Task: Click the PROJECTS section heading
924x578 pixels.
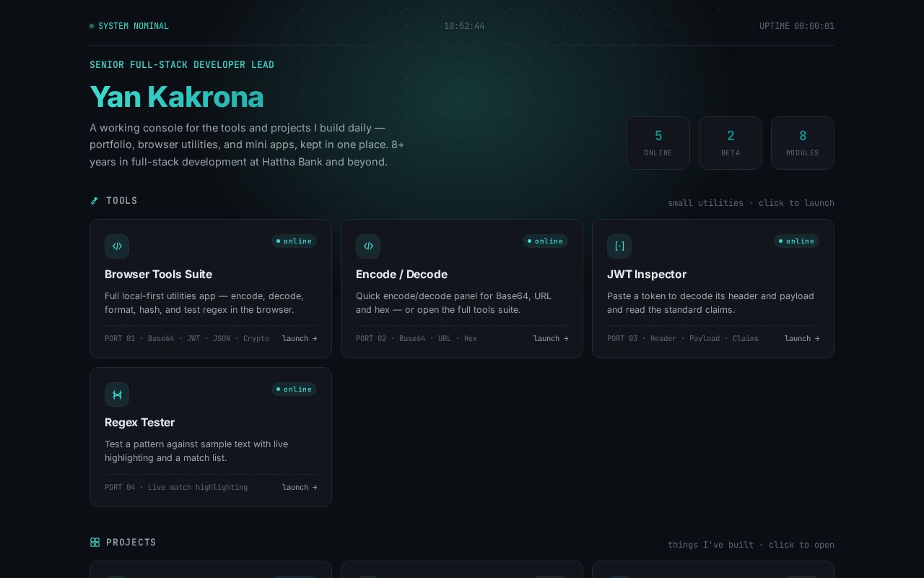Action: pos(131,543)
